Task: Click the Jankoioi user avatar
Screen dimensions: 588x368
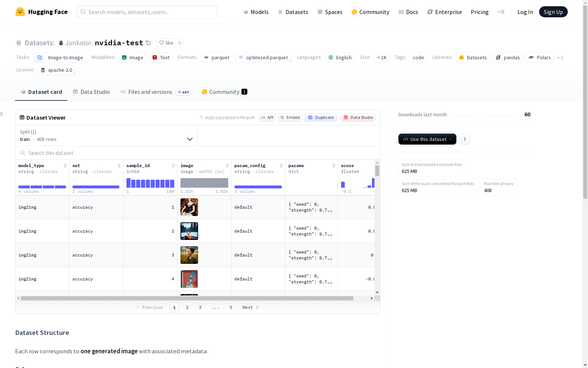Action: point(61,43)
